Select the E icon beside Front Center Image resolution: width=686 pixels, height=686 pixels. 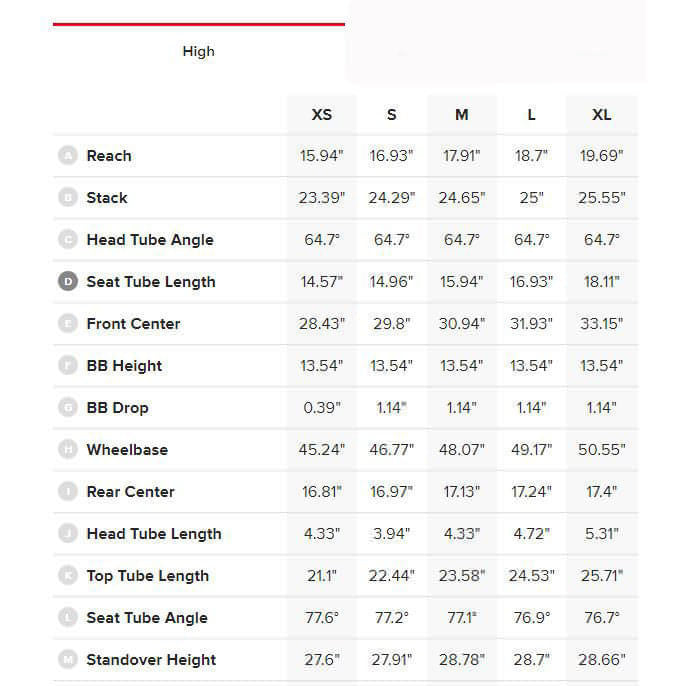coord(68,324)
